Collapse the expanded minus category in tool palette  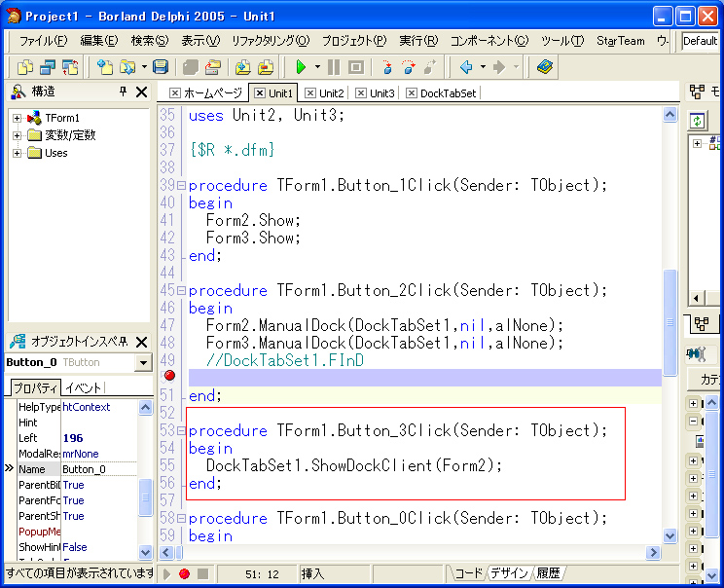coord(693,421)
